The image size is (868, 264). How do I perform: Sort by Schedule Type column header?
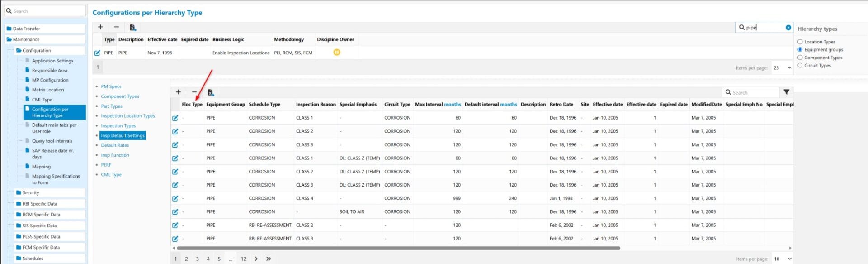coord(264,105)
